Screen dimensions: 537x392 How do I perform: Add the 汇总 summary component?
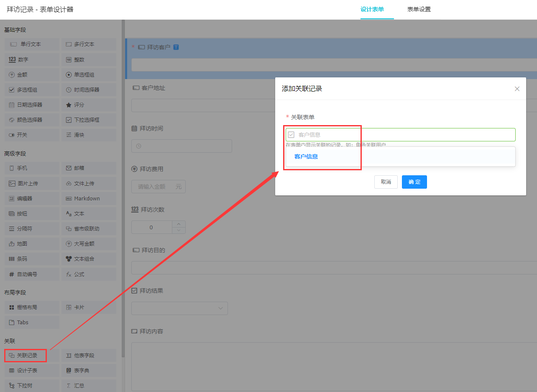pyautogui.click(x=89, y=385)
